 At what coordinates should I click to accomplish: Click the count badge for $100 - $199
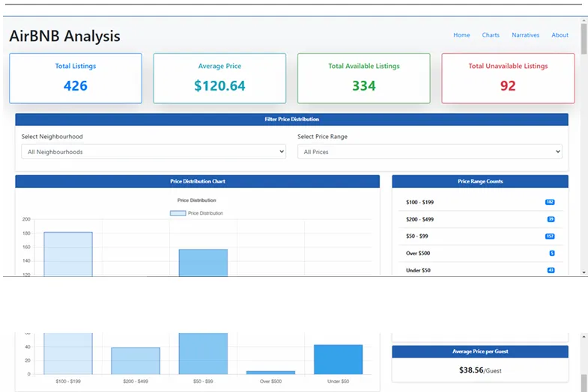(550, 202)
